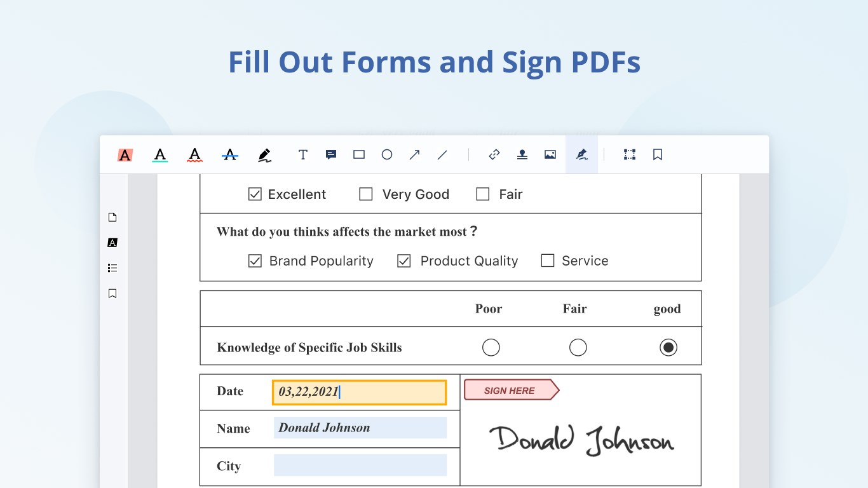Select the Line tool
868x488 pixels.
coord(442,154)
